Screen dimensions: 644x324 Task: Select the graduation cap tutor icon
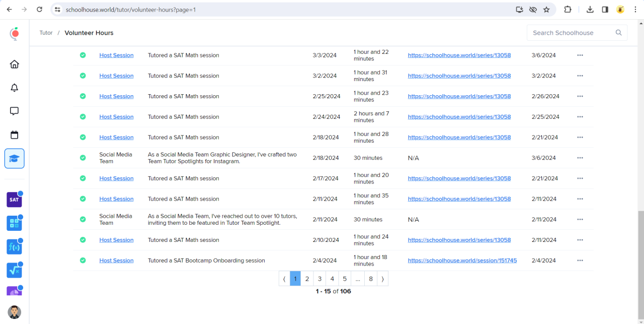[15, 159]
